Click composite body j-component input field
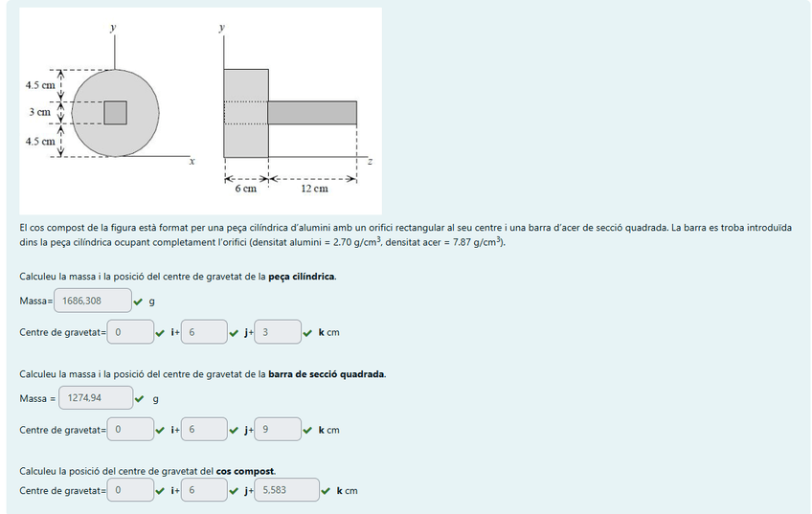812x514 pixels. pos(203,491)
